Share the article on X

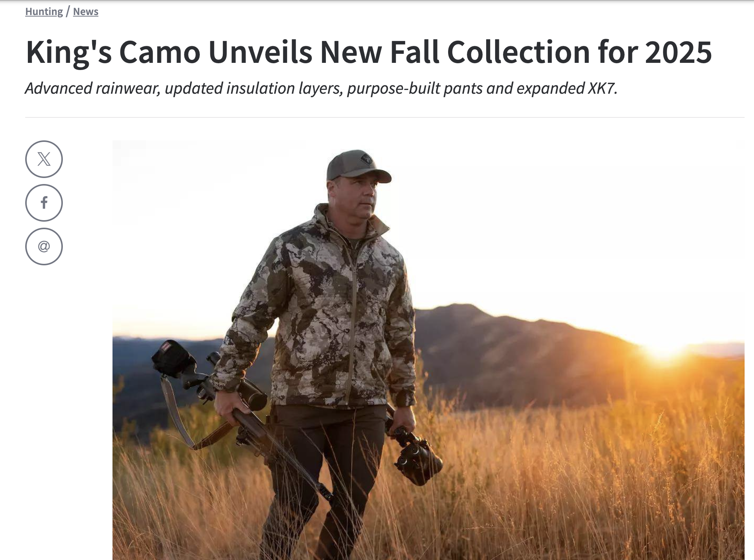pos(44,159)
